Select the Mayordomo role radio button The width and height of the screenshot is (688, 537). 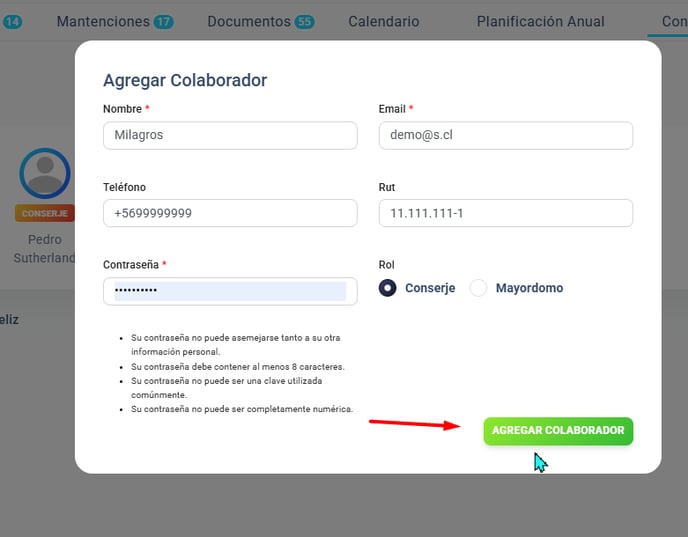click(x=478, y=288)
